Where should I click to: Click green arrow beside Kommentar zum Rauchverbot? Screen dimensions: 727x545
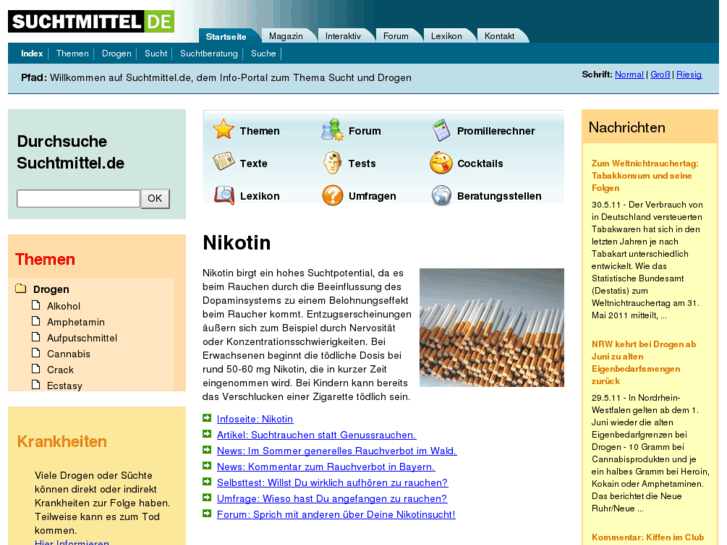pos(207,466)
